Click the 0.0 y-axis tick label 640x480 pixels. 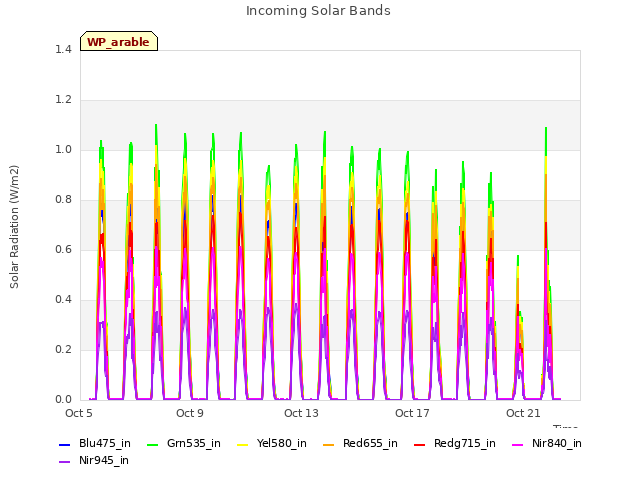click(63, 400)
